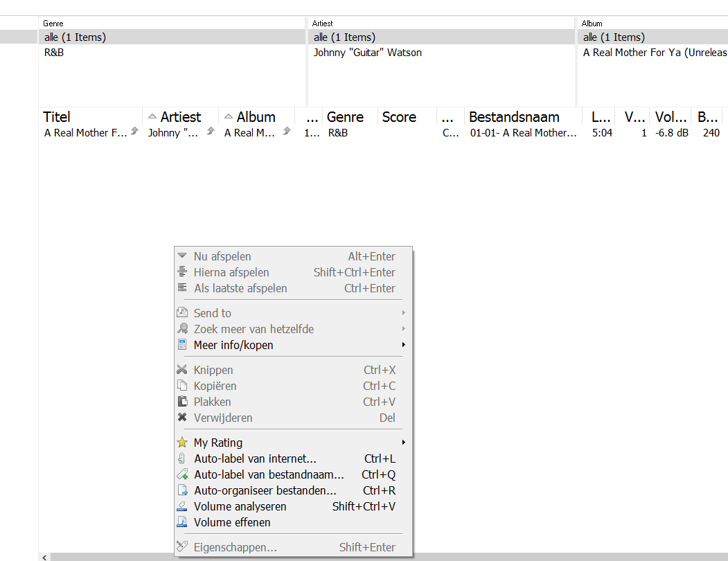
Task: Click the Meer info/kopen icon
Action: (x=182, y=345)
